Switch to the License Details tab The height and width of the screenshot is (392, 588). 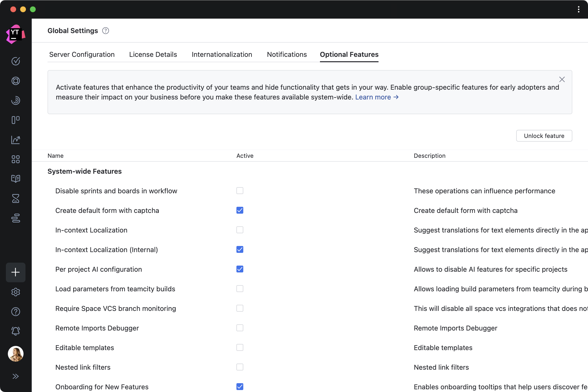(153, 54)
